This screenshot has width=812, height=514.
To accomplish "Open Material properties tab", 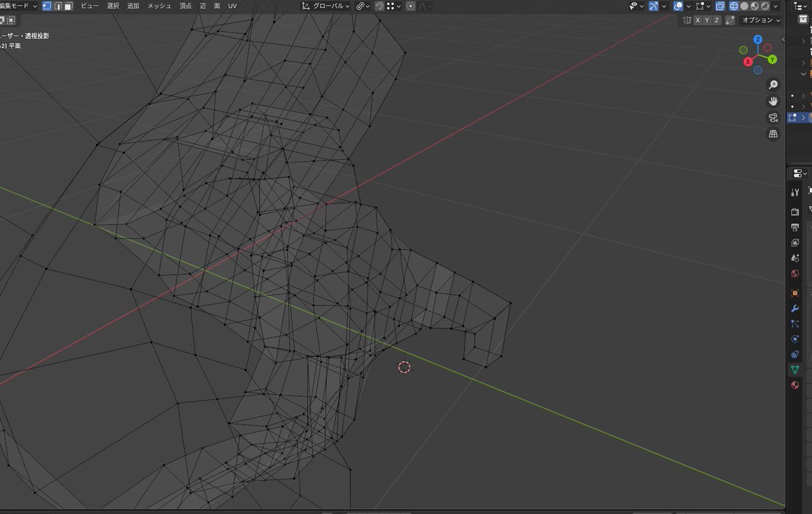I will pos(795,385).
